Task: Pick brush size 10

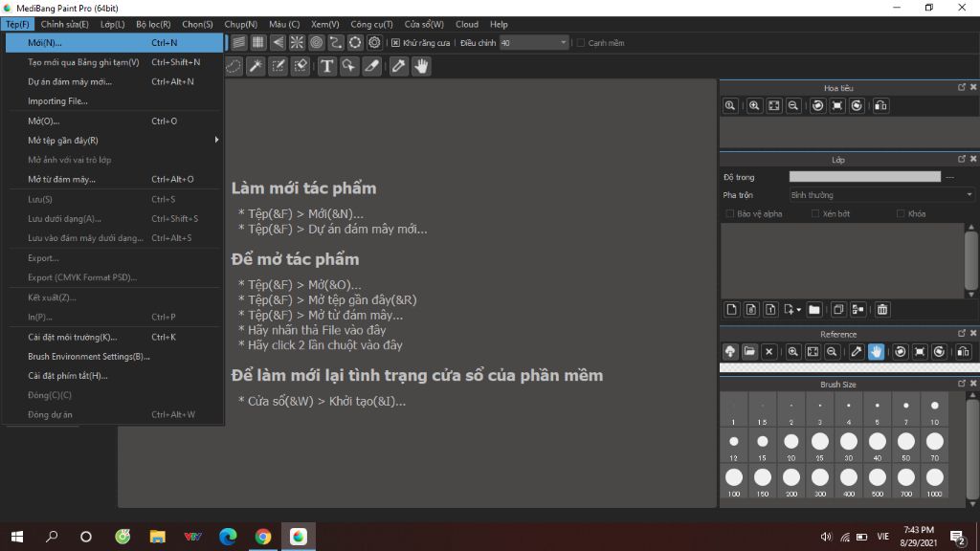Action: tap(934, 409)
